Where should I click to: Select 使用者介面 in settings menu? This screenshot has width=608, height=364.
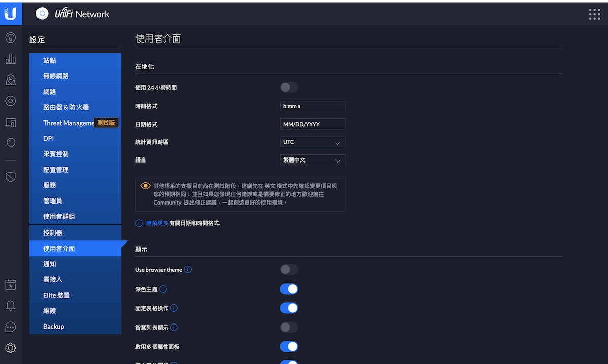point(75,249)
